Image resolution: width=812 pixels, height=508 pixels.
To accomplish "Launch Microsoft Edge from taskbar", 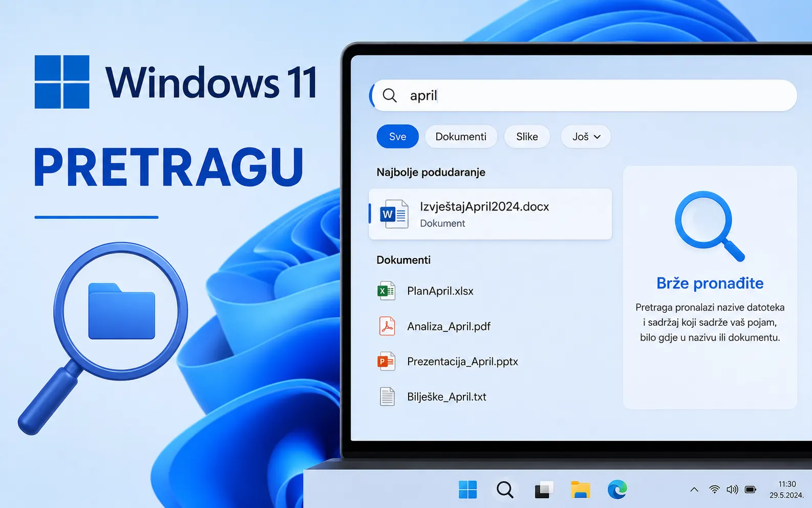I will click(x=617, y=490).
